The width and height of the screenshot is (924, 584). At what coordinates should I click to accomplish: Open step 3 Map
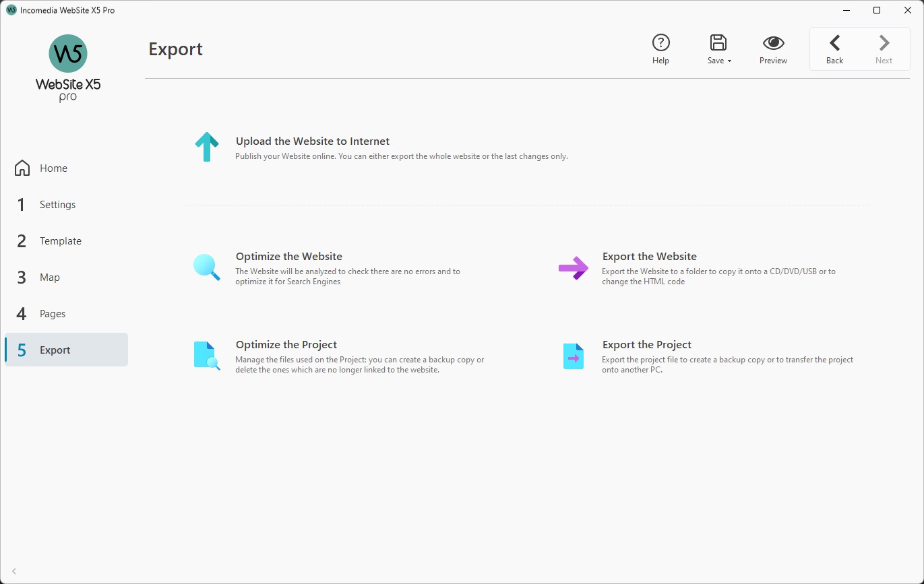click(x=50, y=277)
